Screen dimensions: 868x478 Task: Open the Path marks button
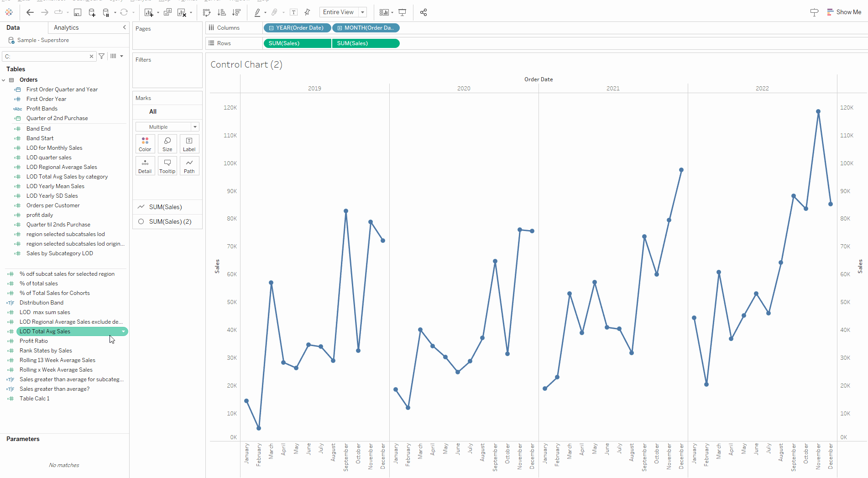[189, 166]
